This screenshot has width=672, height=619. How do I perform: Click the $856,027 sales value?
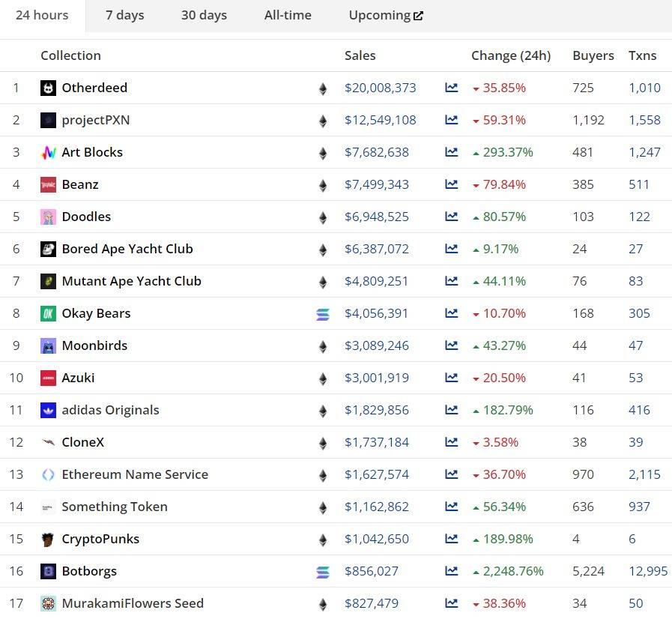(x=371, y=571)
